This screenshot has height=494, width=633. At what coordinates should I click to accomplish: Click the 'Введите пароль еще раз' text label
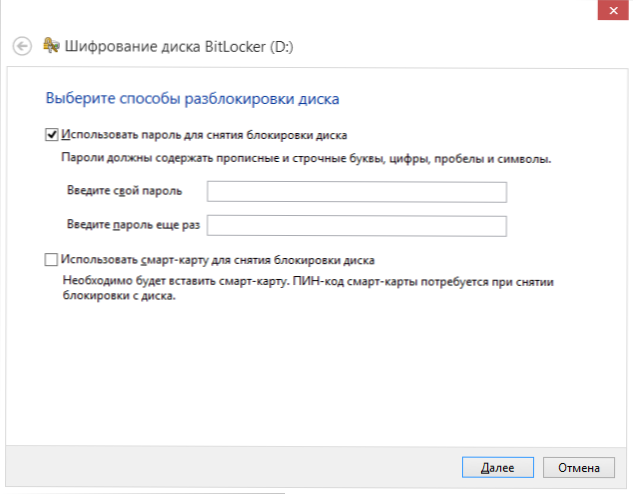pos(133,224)
